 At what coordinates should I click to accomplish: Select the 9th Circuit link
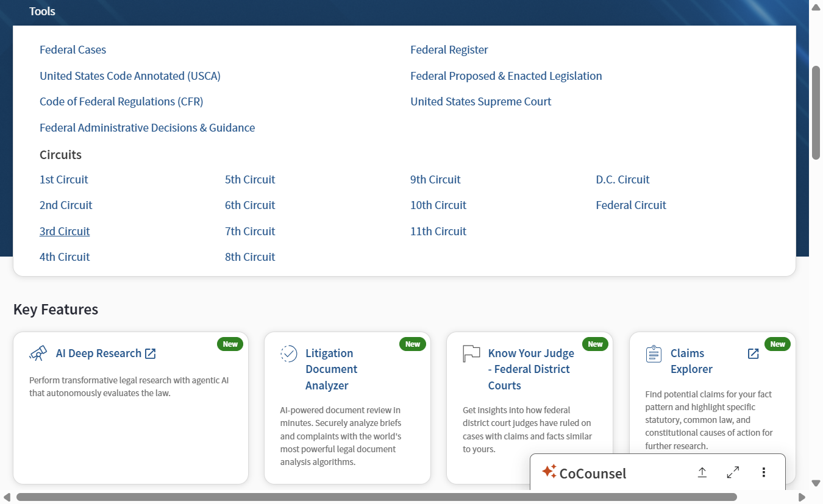(x=435, y=180)
